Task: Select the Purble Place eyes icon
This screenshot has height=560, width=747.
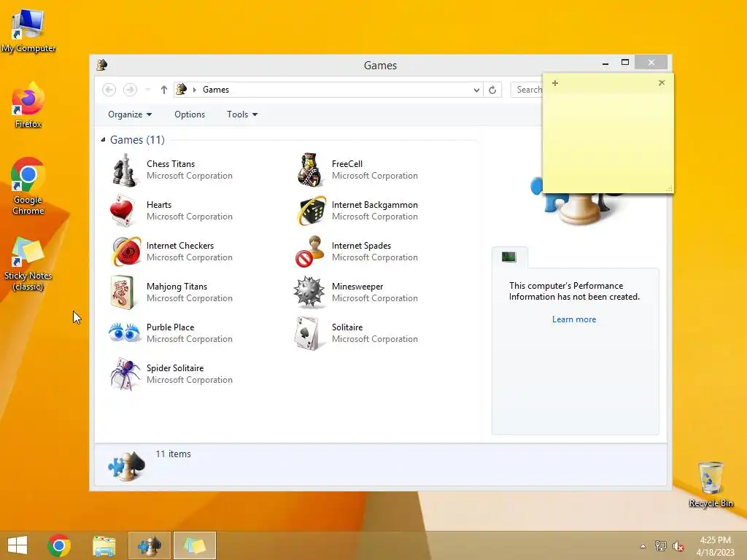Action: coord(124,332)
